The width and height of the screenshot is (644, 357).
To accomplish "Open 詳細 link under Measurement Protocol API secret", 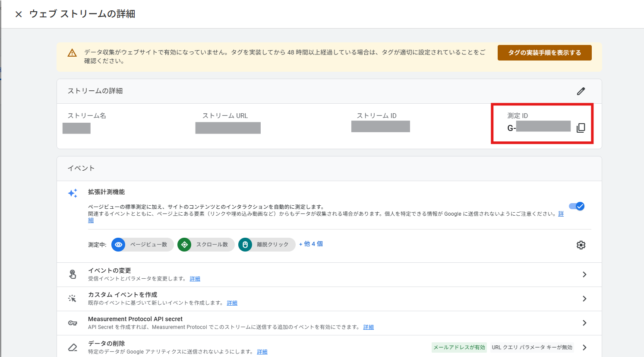I will tap(369, 327).
